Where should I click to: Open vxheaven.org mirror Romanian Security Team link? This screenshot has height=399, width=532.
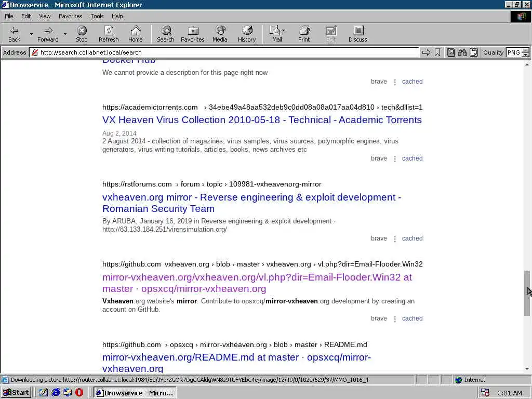pyautogui.click(x=252, y=203)
